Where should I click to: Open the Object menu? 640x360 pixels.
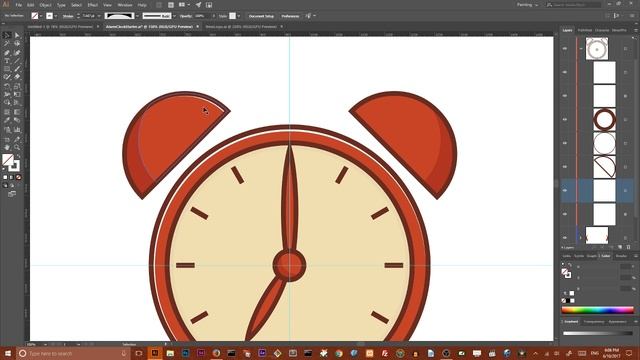[x=45, y=5]
